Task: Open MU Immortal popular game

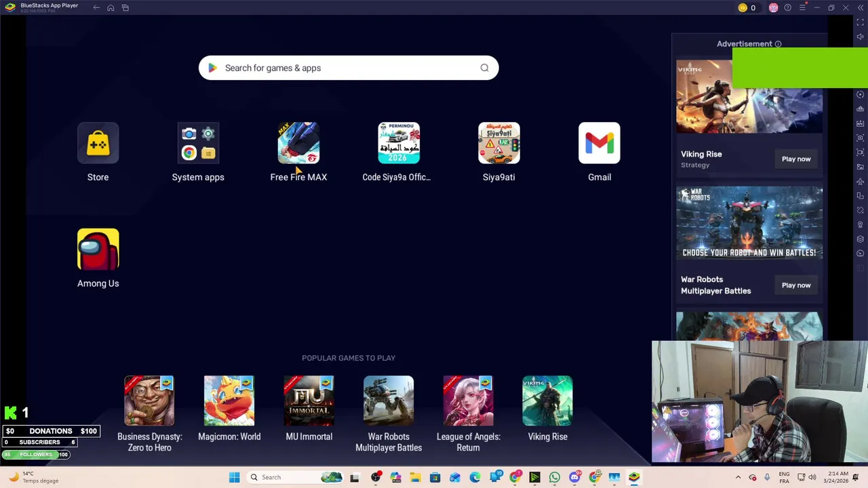Action: tap(309, 401)
